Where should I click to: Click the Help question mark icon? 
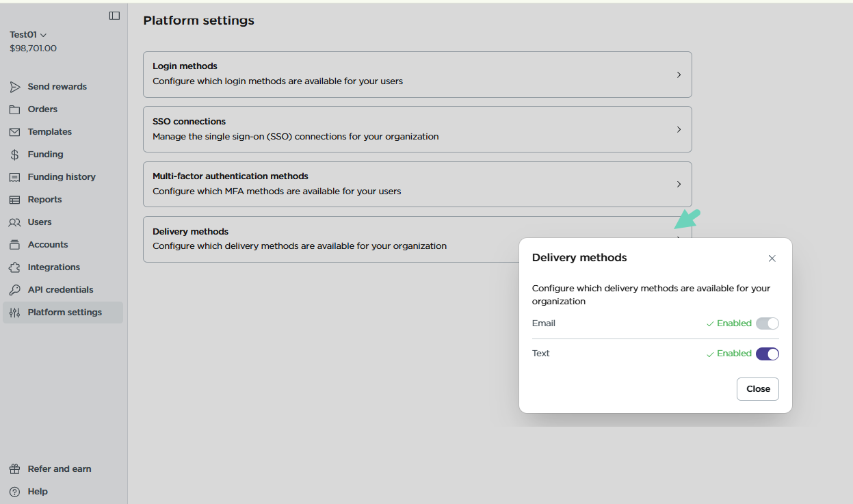(14, 492)
